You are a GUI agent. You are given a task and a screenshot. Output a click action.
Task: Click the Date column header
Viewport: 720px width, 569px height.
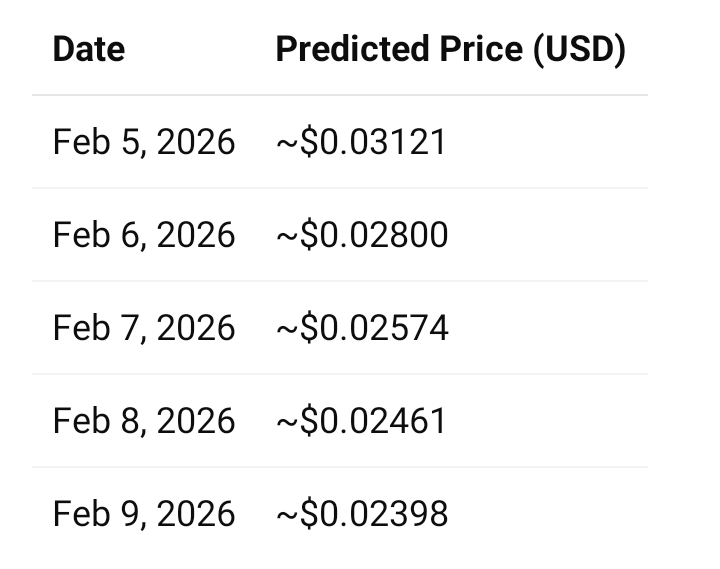pos(89,49)
